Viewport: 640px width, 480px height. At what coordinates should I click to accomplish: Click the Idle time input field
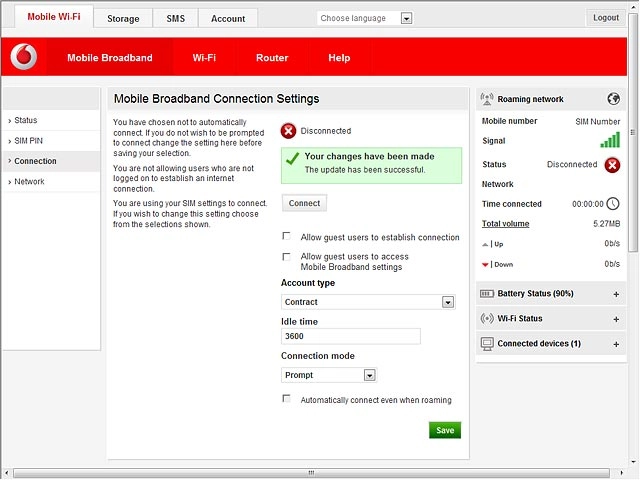coord(351,336)
